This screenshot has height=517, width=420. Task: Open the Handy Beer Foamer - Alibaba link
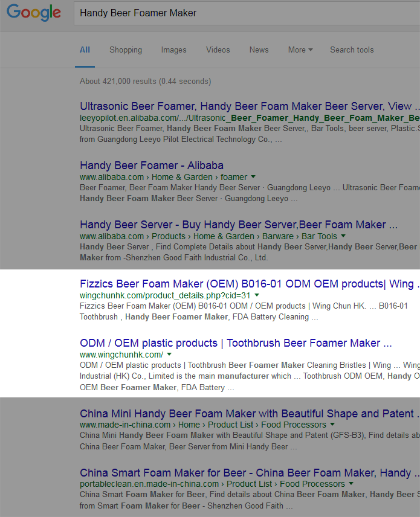point(152,165)
